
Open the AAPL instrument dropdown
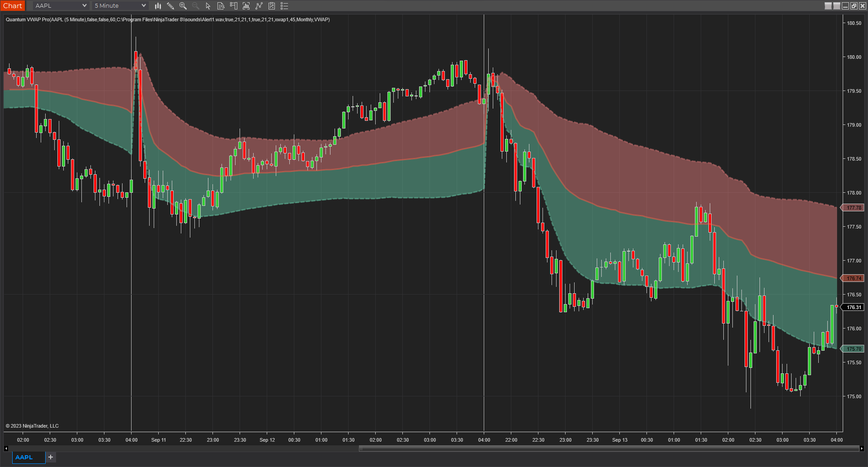61,5
